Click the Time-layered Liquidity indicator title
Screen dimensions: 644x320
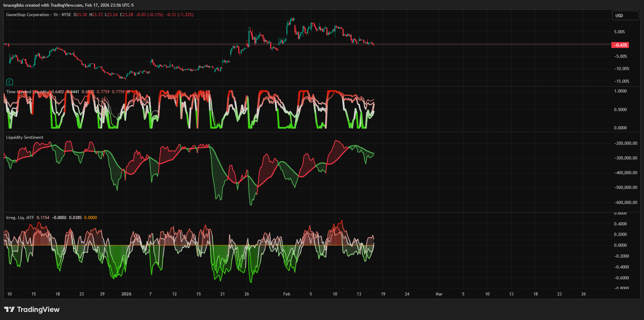pos(27,92)
